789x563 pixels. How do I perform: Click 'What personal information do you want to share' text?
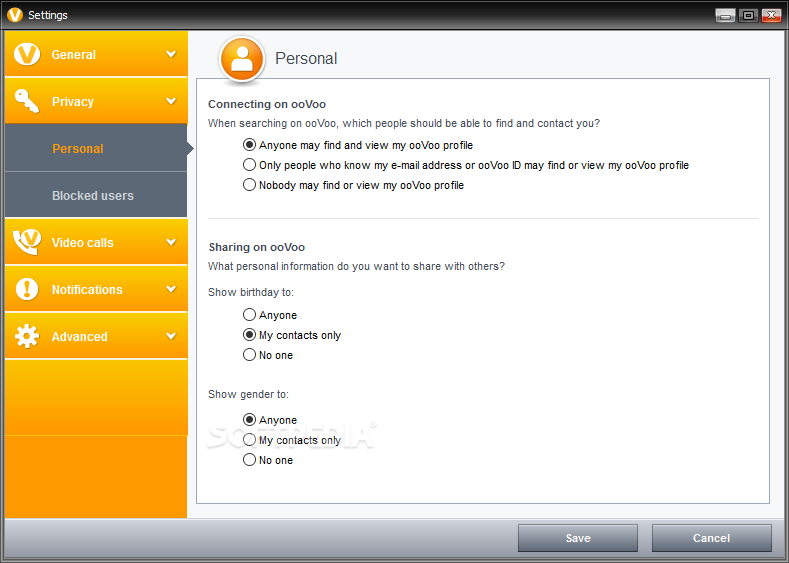point(356,266)
